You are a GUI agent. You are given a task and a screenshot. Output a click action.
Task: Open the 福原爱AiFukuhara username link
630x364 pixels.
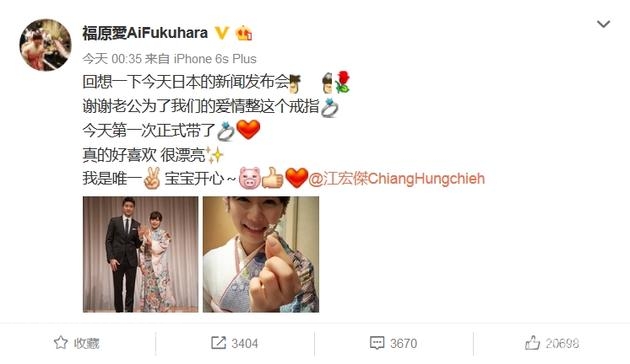click(x=145, y=33)
